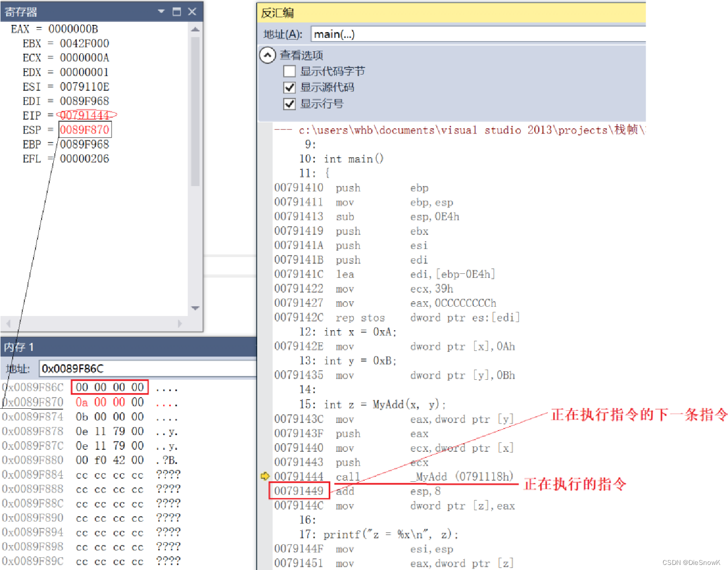Click EDI register value 0089F968
Screen dimensions: 728x570
click(85, 101)
